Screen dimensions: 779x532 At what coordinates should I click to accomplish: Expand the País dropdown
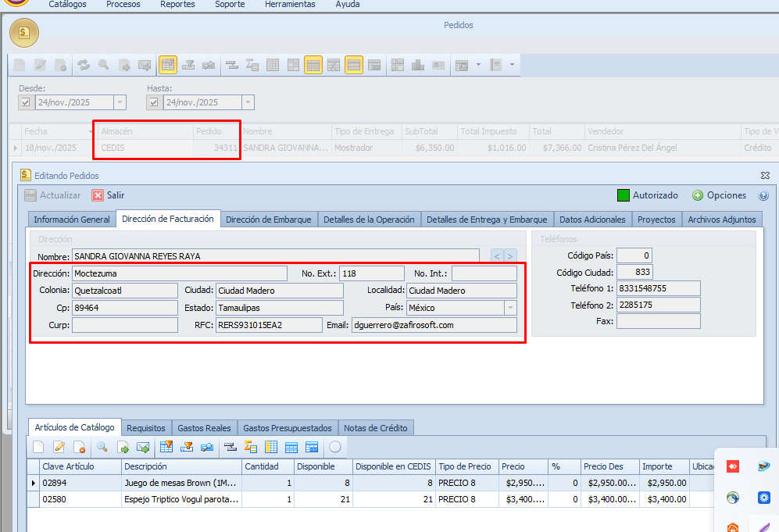tap(511, 308)
